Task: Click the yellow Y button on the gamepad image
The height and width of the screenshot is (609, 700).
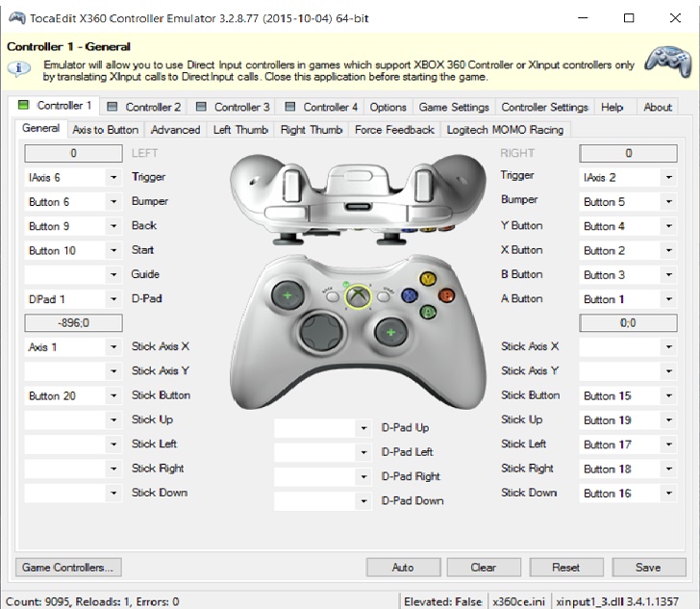Action: [x=428, y=279]
